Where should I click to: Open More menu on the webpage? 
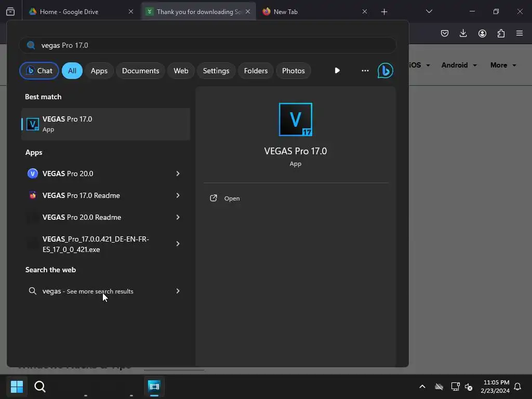pyautogui.click(x=503, y=65)
